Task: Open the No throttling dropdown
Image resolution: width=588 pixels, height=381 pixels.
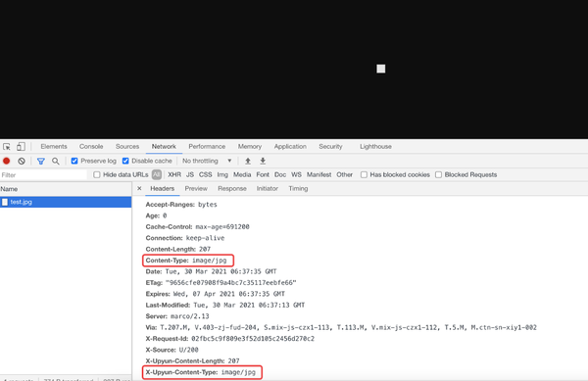Action: [207, 161]
